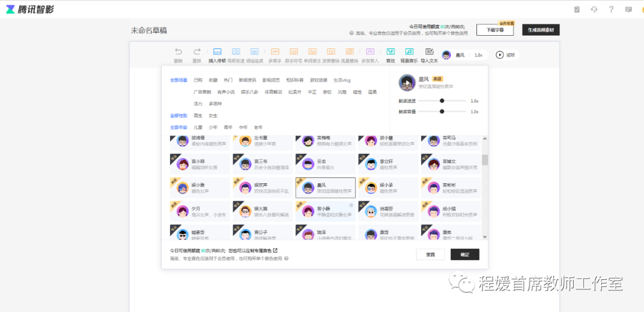Favorite the 言小静 voice with star icon
This screenshot has height=312, width=644.
coord(351,205)
